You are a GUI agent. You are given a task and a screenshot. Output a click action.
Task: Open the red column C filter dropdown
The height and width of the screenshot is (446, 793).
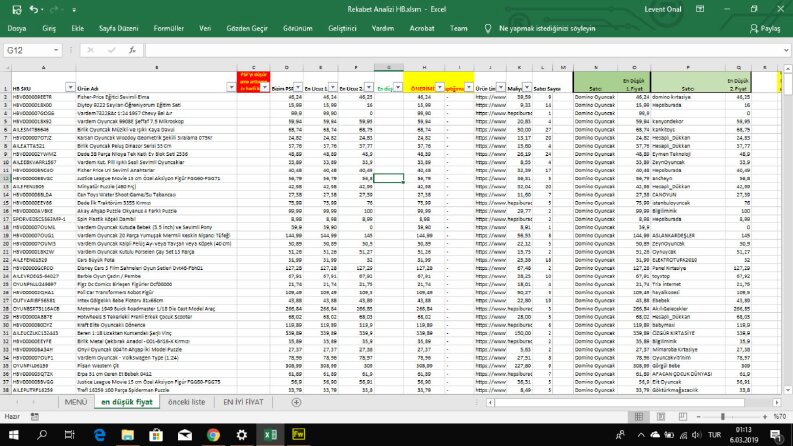pos(265,88)
